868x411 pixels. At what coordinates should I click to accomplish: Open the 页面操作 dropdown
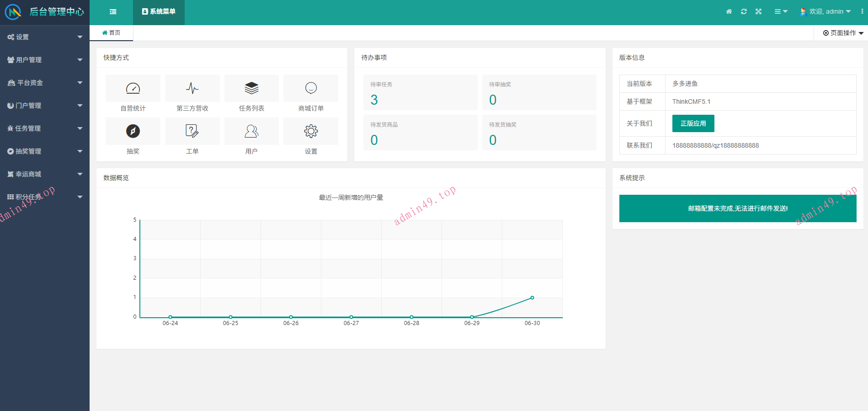(x=843, y=33)
